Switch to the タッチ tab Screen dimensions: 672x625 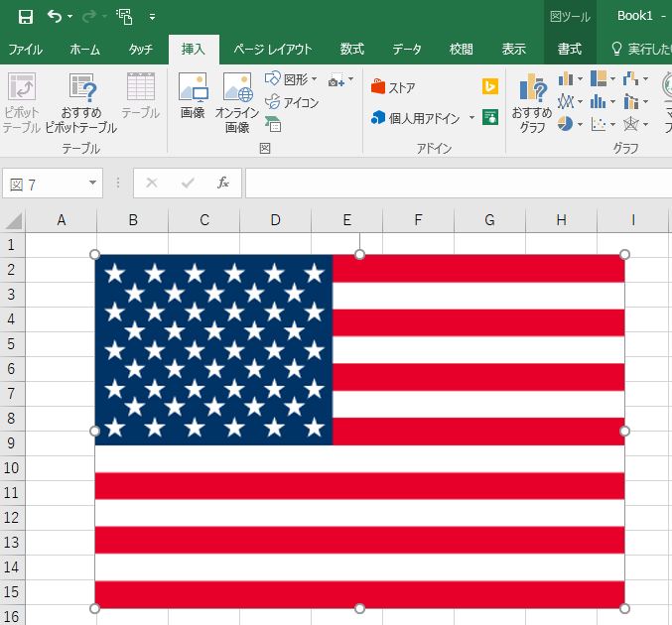pos(141,50)
